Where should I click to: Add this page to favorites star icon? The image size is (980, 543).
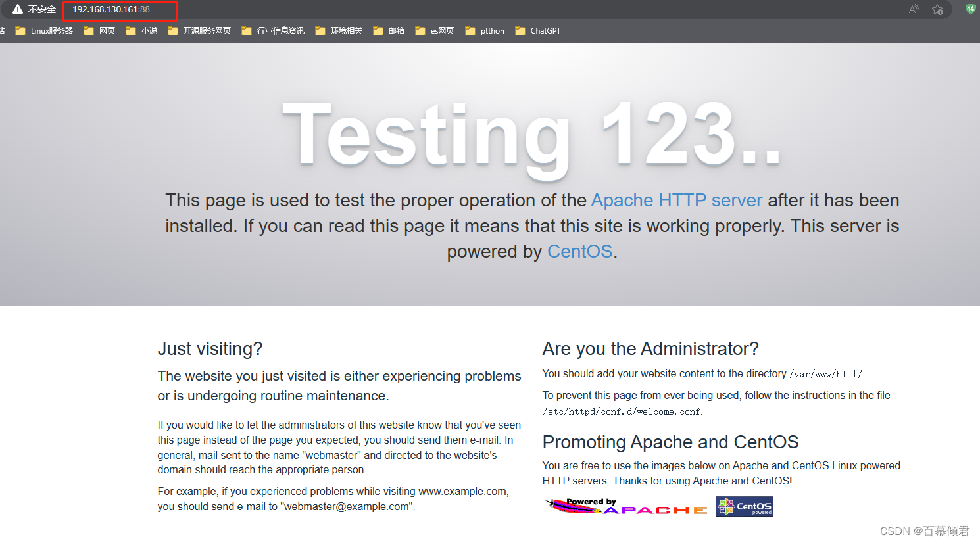(x=937, y=9)
